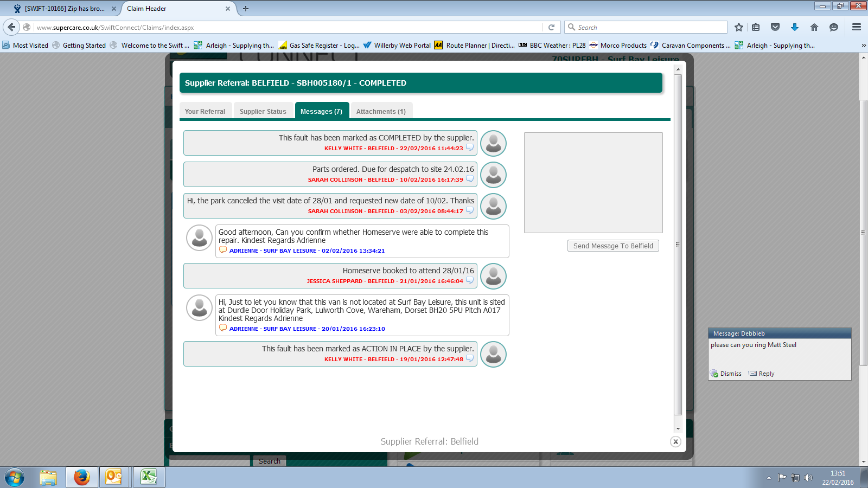Switch to the Your Referral tab

click(x=206, y=111)
